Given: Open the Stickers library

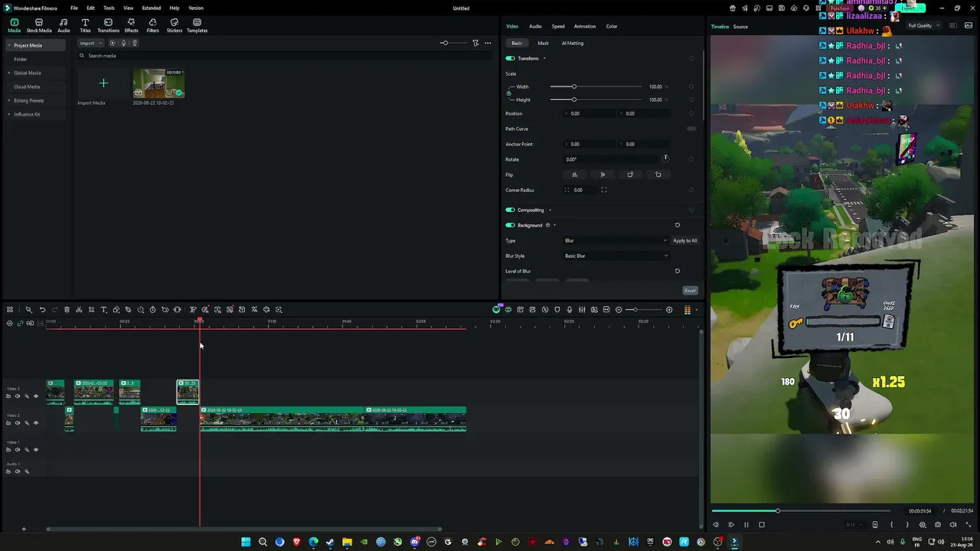Looking at the screenshot, I should pos(175,26).
